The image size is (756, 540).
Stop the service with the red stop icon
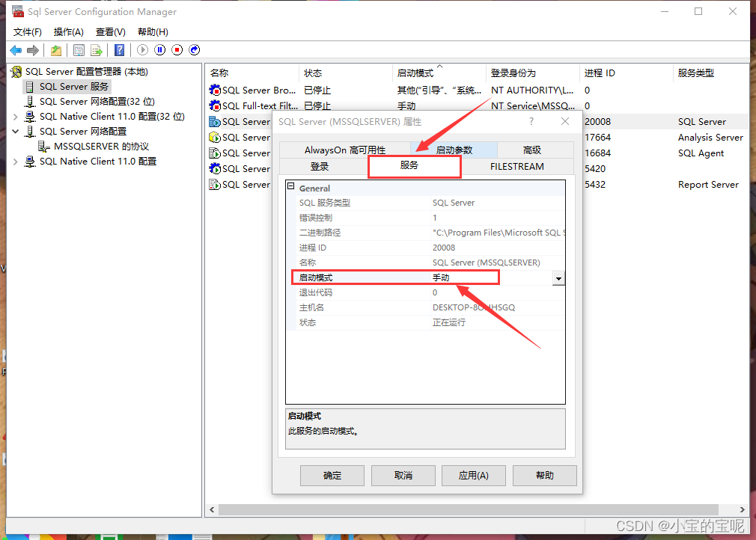click(177, 49)
